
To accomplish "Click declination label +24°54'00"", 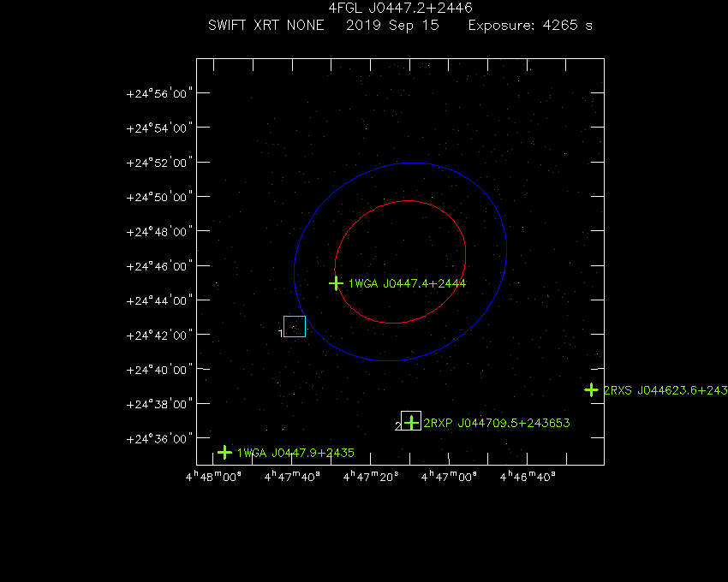I will pos(159,128).
